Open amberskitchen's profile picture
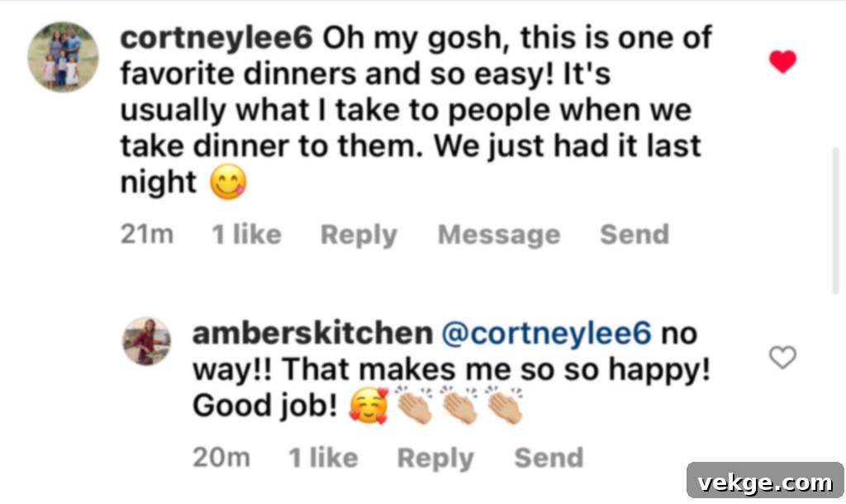846x504 pixels. click(x=147, y=340)
